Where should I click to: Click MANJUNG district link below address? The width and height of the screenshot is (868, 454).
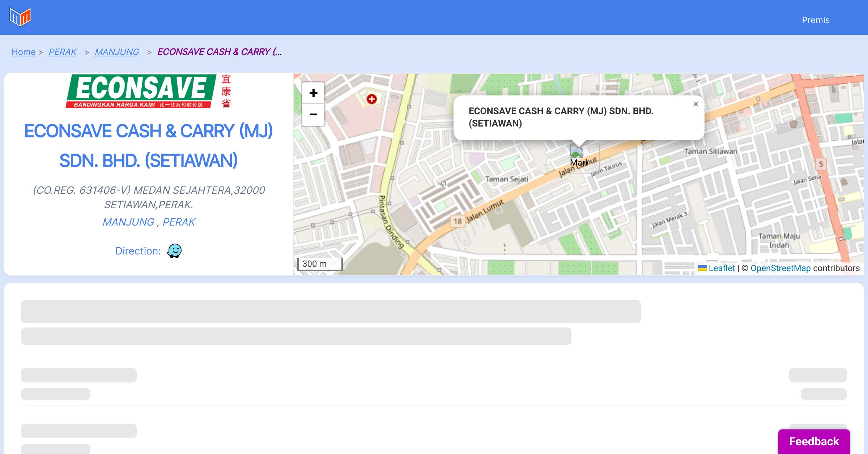click(x=128, y=222)
